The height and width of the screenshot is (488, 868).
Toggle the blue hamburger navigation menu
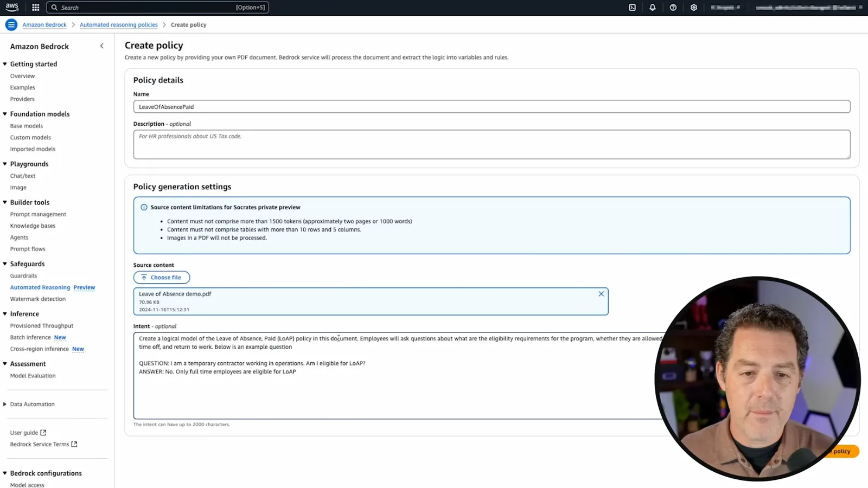[x=11, y=25]
